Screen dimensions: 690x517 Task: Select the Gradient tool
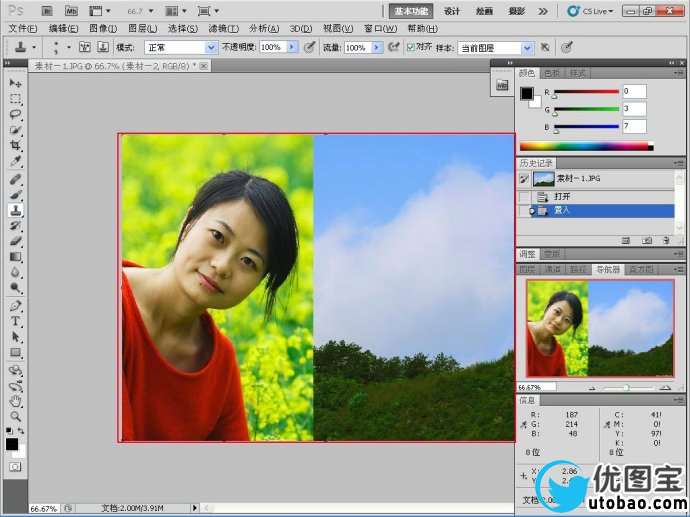click(15, 257)
